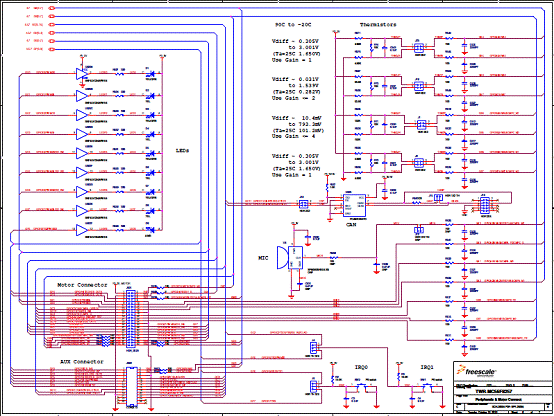Viewport: 554px width, 416px height.
Task: Select the CAN transceiver IC symbol
Action: pyautogui.click(x=354, y=205)
